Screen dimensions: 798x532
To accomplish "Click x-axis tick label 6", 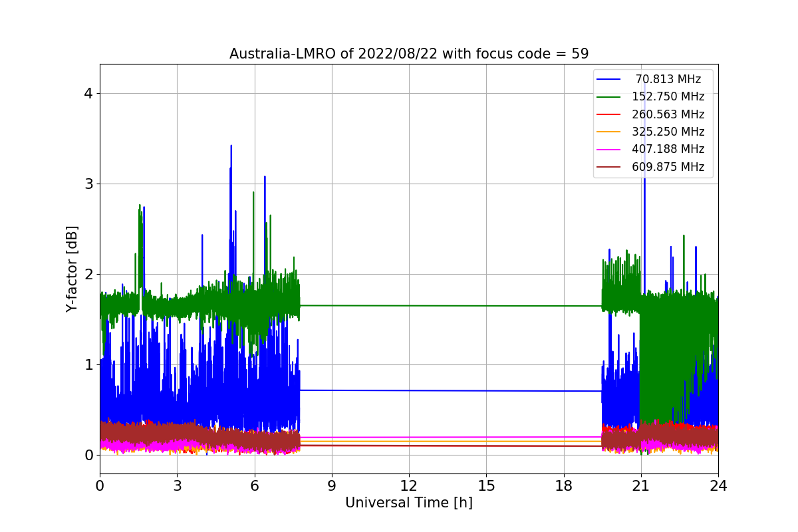I will pyautogui.click(x=254, y=485).
